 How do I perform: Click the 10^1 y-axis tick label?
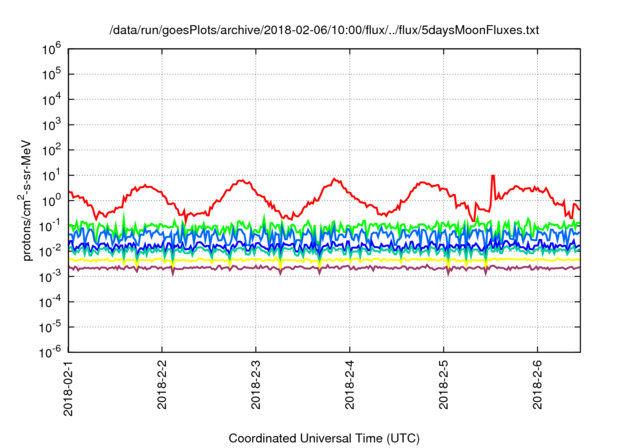pos(51,175)
